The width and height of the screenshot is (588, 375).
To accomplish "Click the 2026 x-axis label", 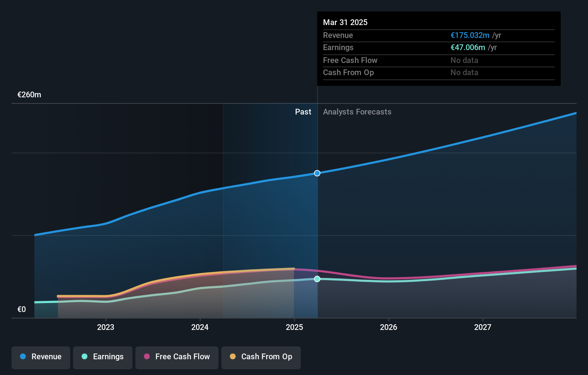I will pos(389,327).
